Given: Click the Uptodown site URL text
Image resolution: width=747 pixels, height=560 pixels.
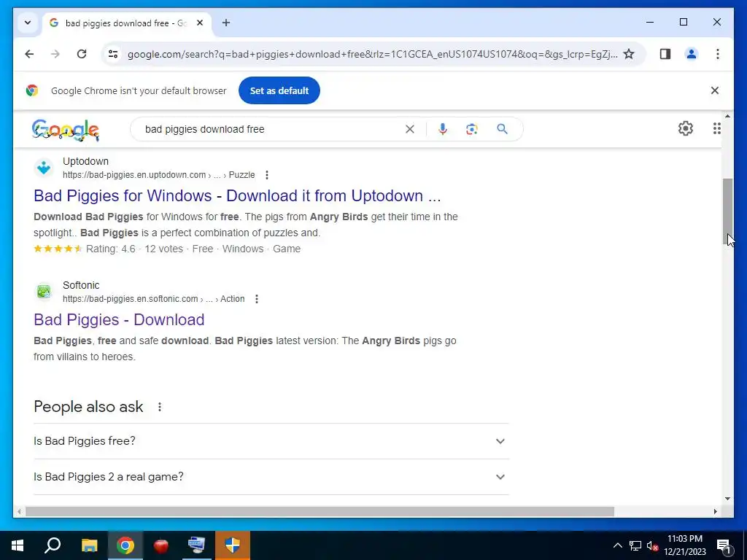Looking at the screenshot, I should pos(158,175).
